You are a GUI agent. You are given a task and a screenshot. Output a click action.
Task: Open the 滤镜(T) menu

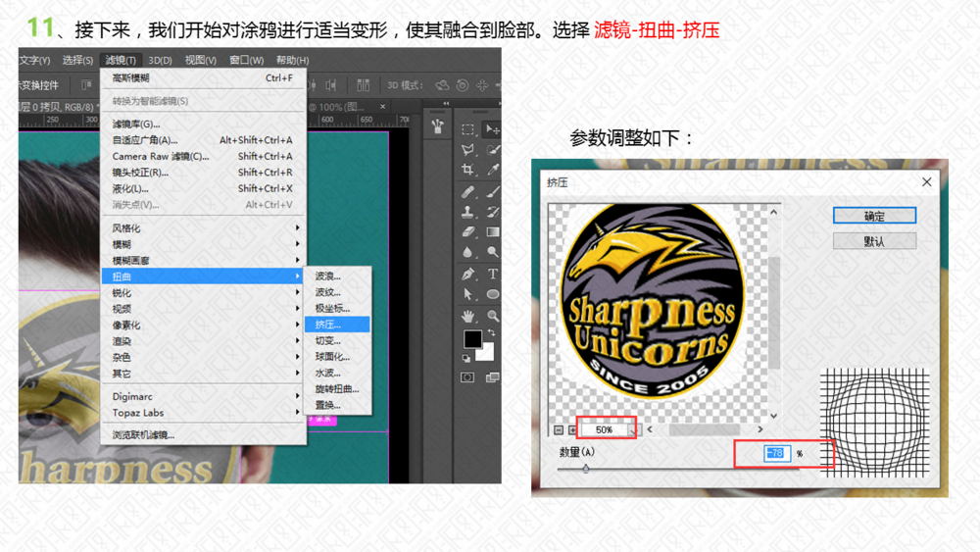[121, 60]
